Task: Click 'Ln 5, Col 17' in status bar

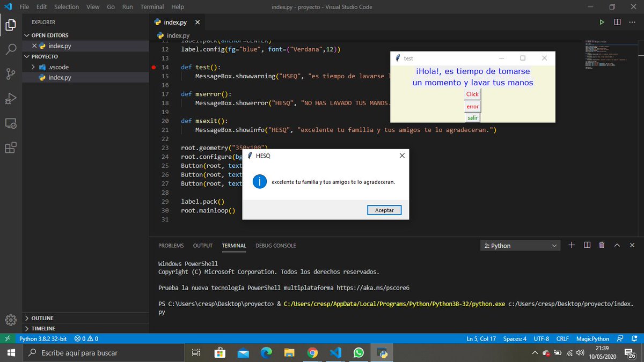Action: [x=481, y=339]
